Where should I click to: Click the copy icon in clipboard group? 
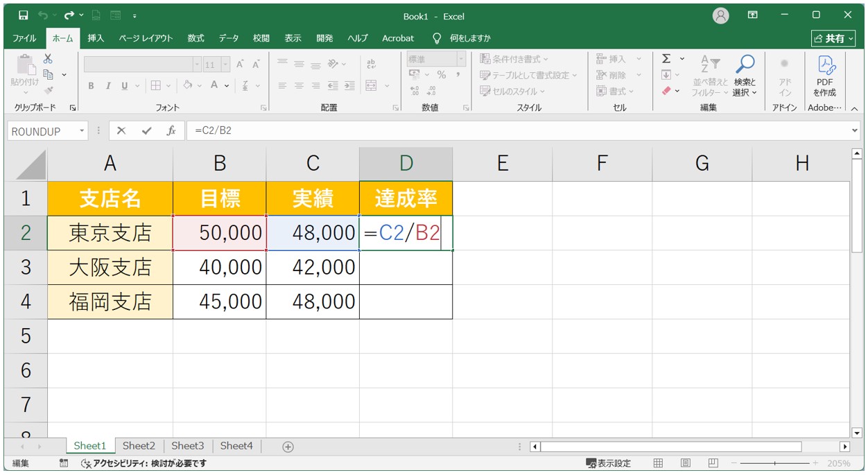point(49,74)
